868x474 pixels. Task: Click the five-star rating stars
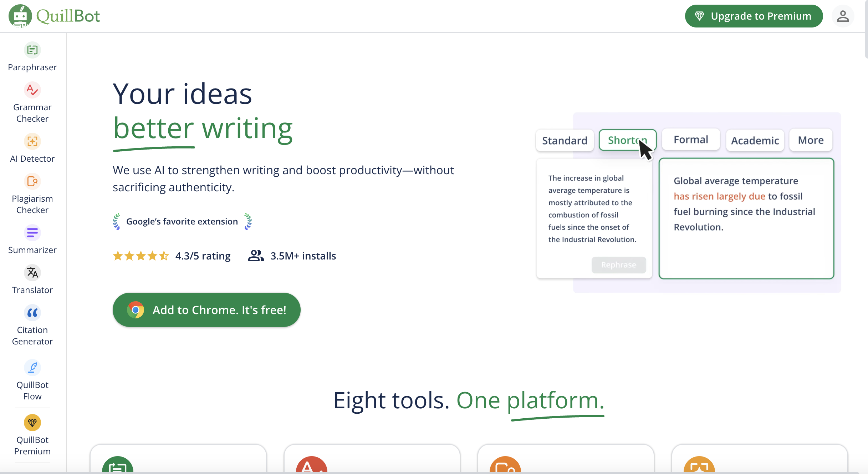[x=141, y=256]
